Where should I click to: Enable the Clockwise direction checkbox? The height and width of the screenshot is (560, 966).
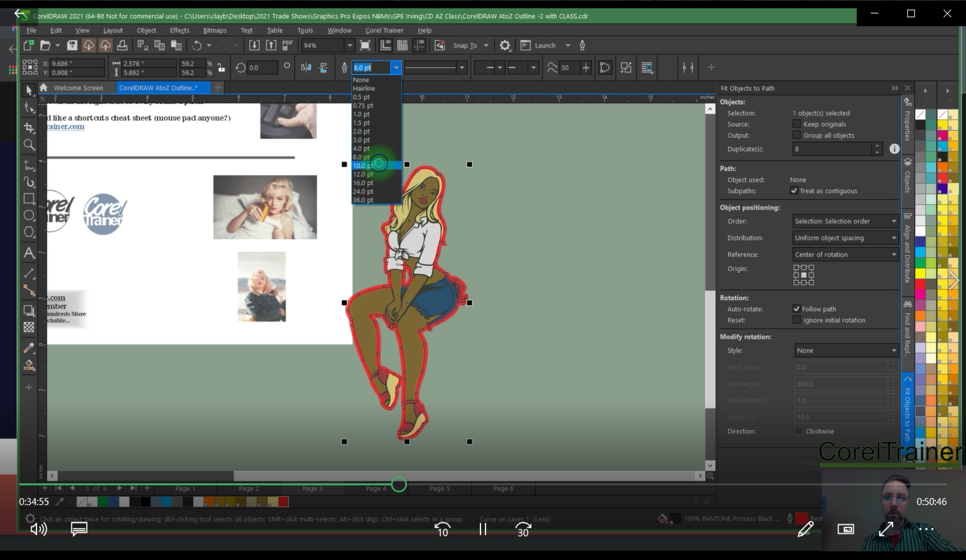point(799,431)
